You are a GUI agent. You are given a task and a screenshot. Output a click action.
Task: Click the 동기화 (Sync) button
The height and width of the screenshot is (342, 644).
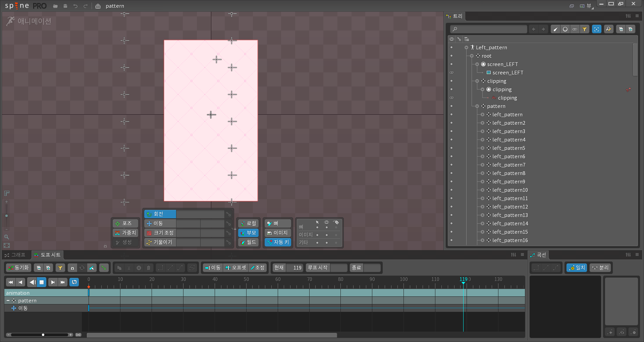coord(19,268)
